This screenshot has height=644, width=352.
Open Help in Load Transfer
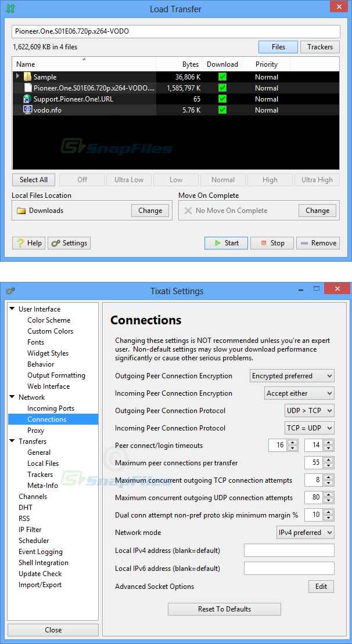[29, 243]
